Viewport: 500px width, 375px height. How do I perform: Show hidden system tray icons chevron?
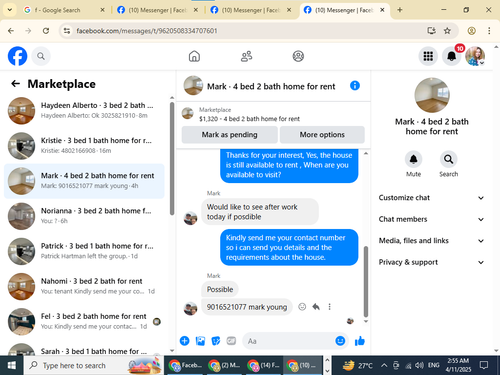coord(384,365)
